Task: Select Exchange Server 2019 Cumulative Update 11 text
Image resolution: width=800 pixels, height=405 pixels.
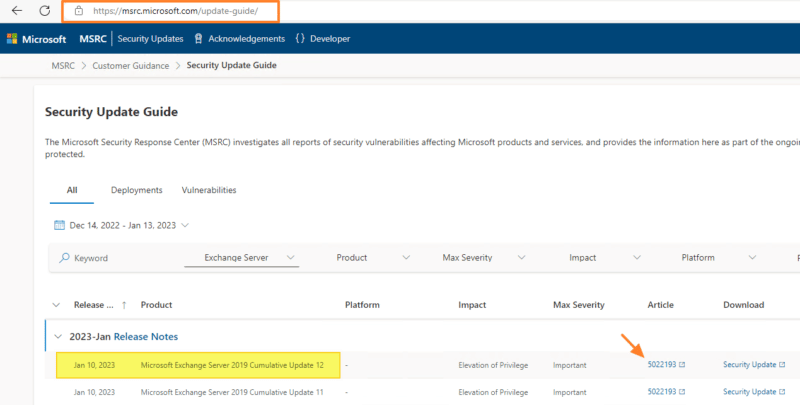Action: click(232, 392)
